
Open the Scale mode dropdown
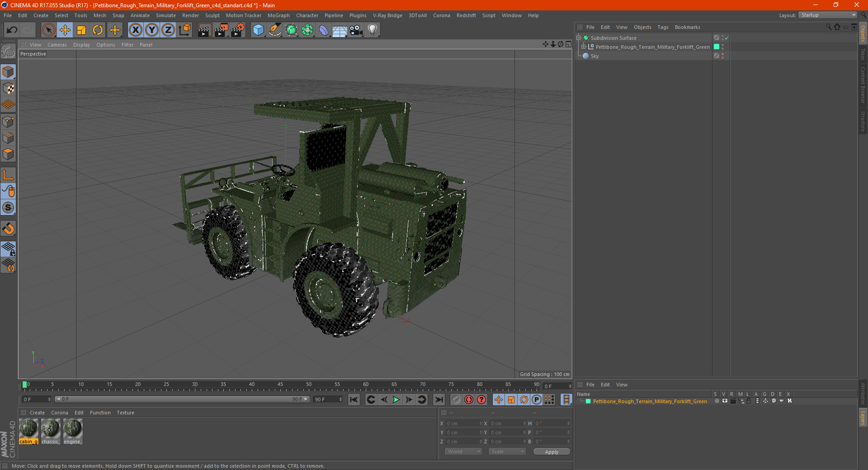pos(507,451)
